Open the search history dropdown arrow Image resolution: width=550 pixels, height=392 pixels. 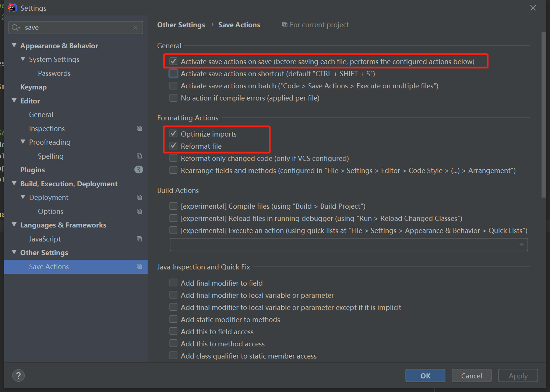click(x=19, y=28)
